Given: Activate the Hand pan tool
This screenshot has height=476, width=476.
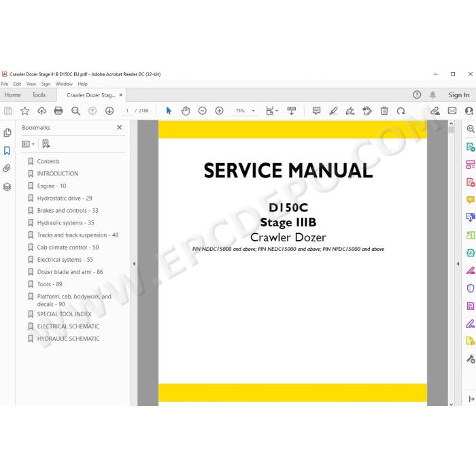Looking at the screenshot, I should click(x=186, y=111).
